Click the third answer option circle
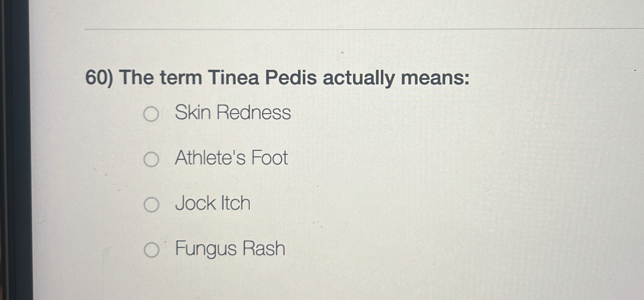 pos(151,205)
